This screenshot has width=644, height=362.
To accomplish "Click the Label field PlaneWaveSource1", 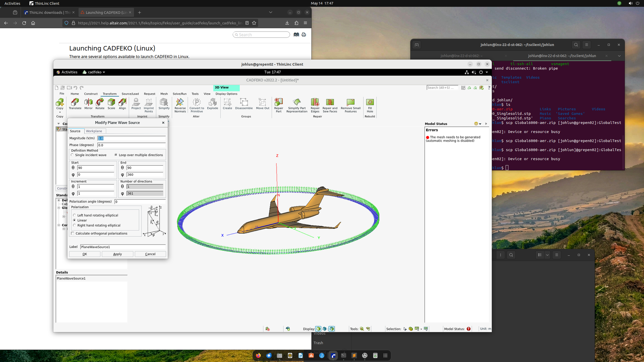I will 123,247.
